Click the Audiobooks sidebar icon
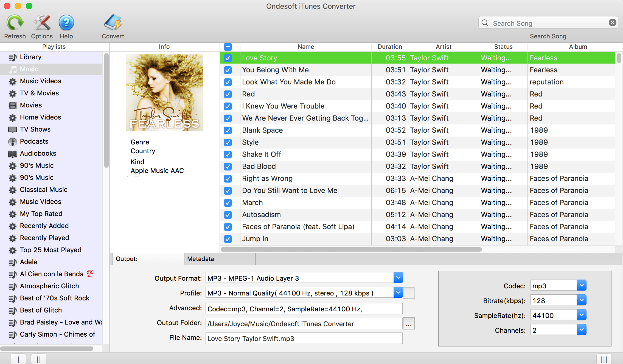623x364 pixels. tap(11, 153)
